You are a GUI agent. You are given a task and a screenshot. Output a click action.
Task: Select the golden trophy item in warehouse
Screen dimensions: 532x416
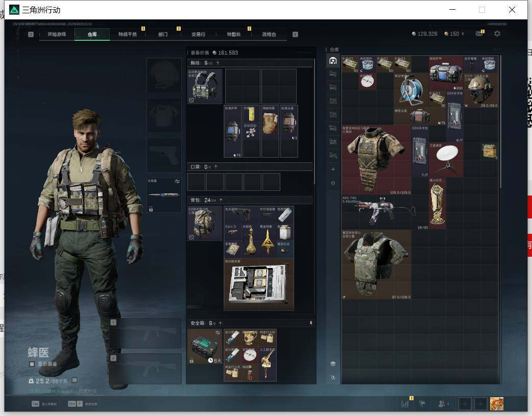[x=438, y=204]
